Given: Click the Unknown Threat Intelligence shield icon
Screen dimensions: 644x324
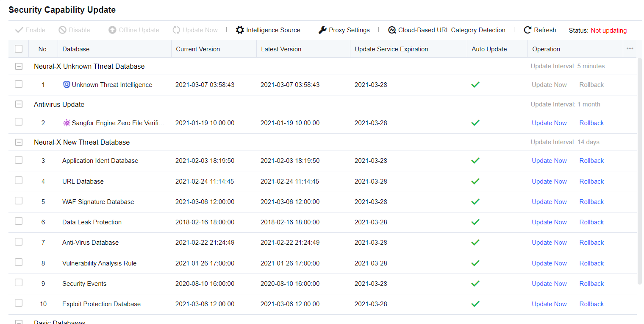Looking at the screenshot, I should [x=66, y=85].
